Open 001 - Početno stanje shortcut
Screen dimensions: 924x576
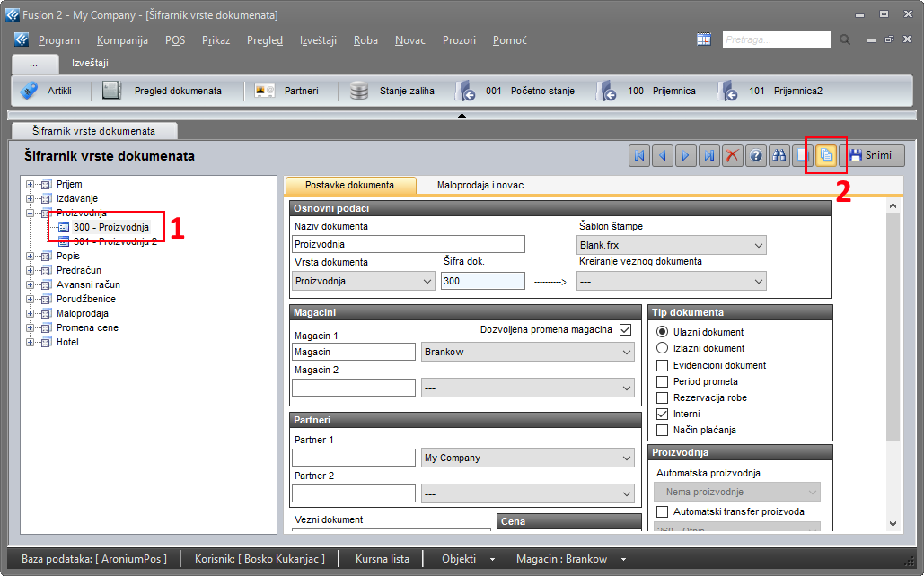(x=515, y=91)
